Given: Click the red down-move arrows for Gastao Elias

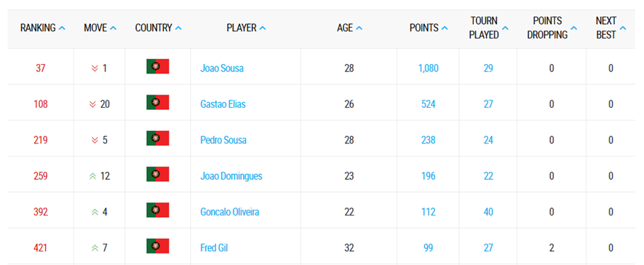Looking at the screenshot, I should [x=92, y=104].
